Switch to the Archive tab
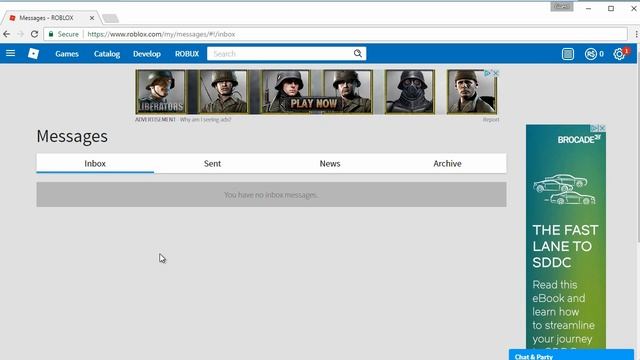 click(x=447, y=163)
